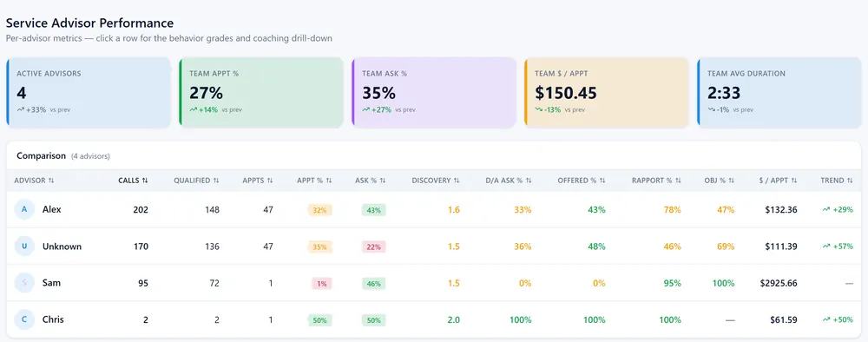The image size is (868, 342).
Task: Click Chris's 2.0 discovery score
Action: (x=453, y=319)
